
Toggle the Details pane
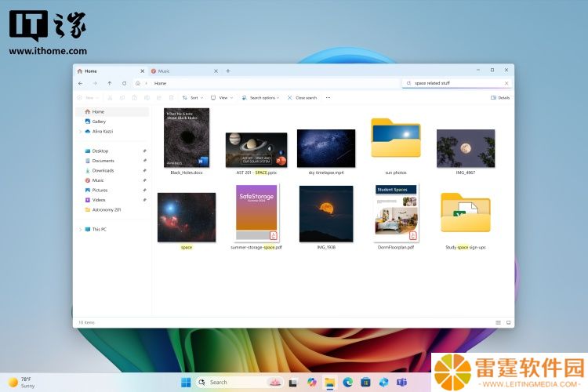point(500,97)
